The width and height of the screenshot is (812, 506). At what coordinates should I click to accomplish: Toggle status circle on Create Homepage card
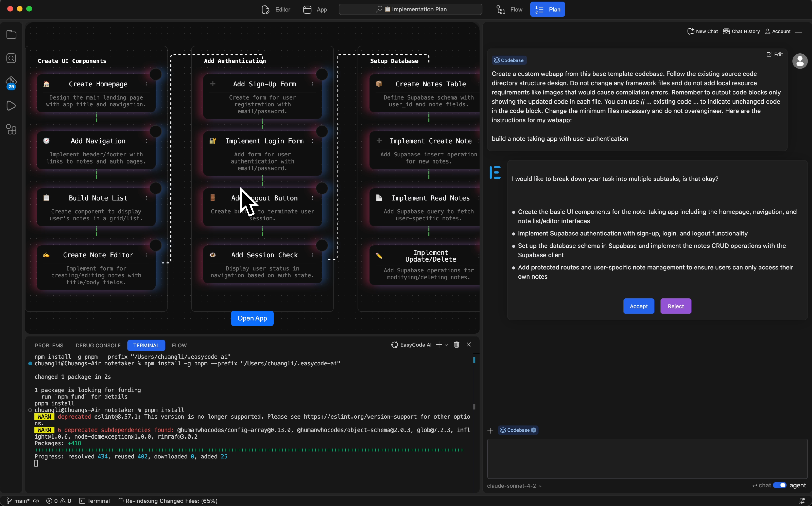156,74
